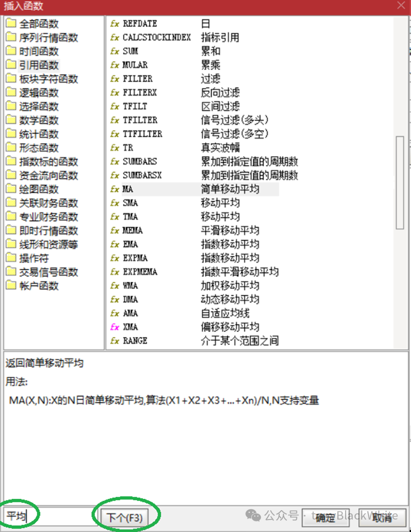Select the EXPMA function name
This screenshot has height=532, width=411.
[135, 258]
